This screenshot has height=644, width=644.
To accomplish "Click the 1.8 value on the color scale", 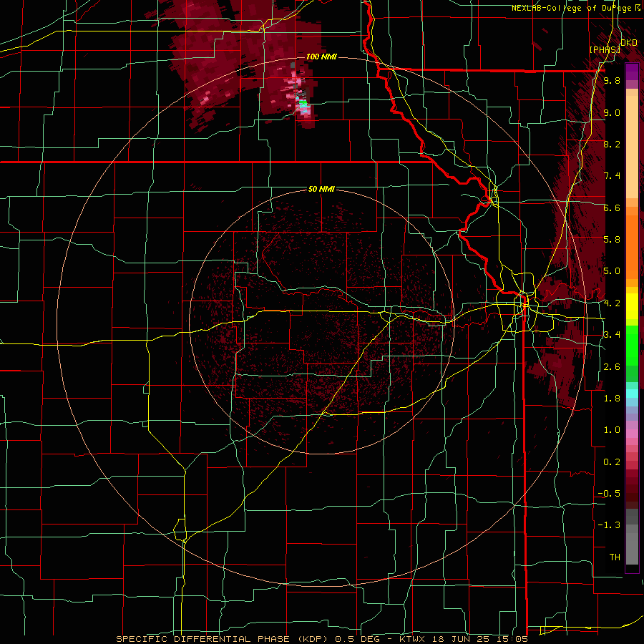I will click(x=612, y=399).
